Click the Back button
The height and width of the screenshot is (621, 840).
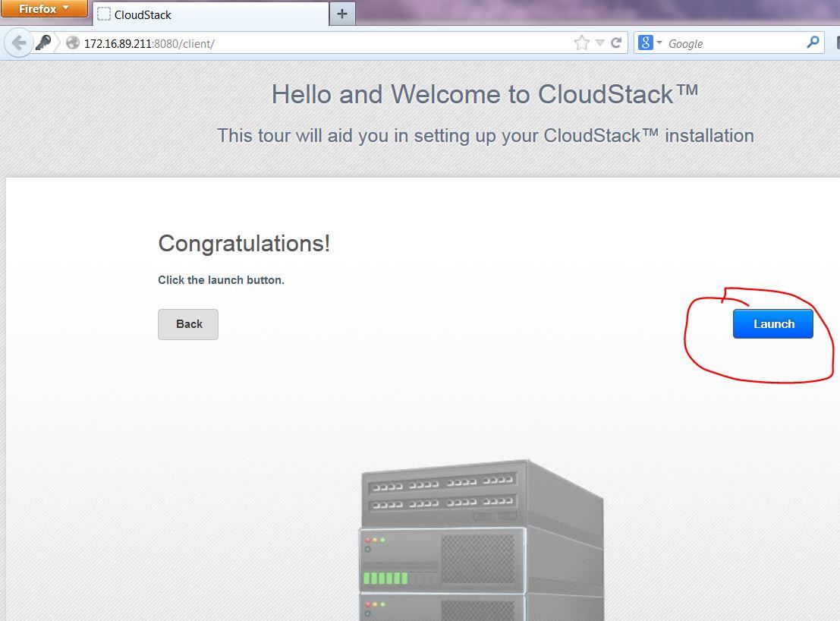188,324
